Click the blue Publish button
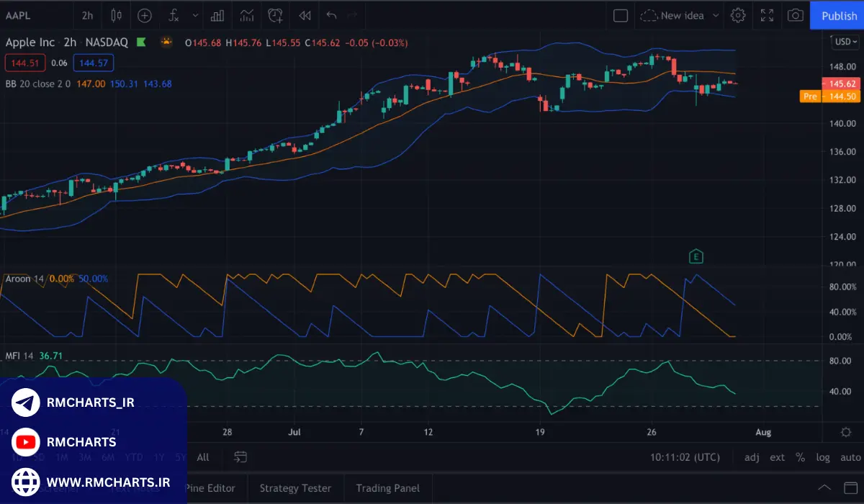Screen dimensions: 864x504 pyautogui.click(x=838, y=15)
